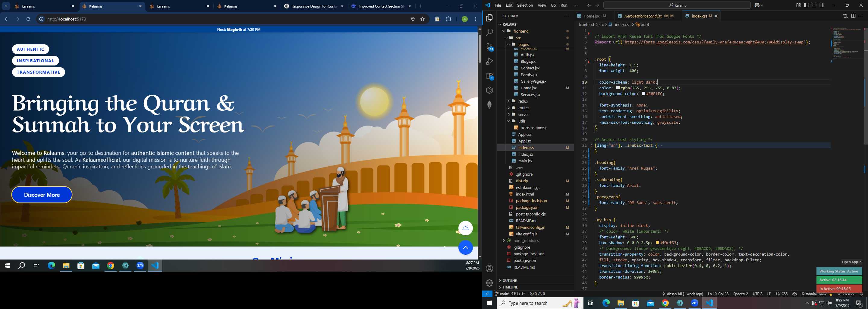Toggle Primary Side Bar visibility
Viewport: 868px width, 309px height.
tap(806, 5)
